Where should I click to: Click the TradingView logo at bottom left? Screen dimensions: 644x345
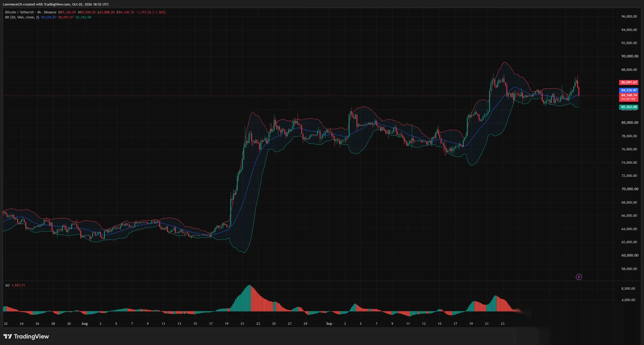(26, 336)
